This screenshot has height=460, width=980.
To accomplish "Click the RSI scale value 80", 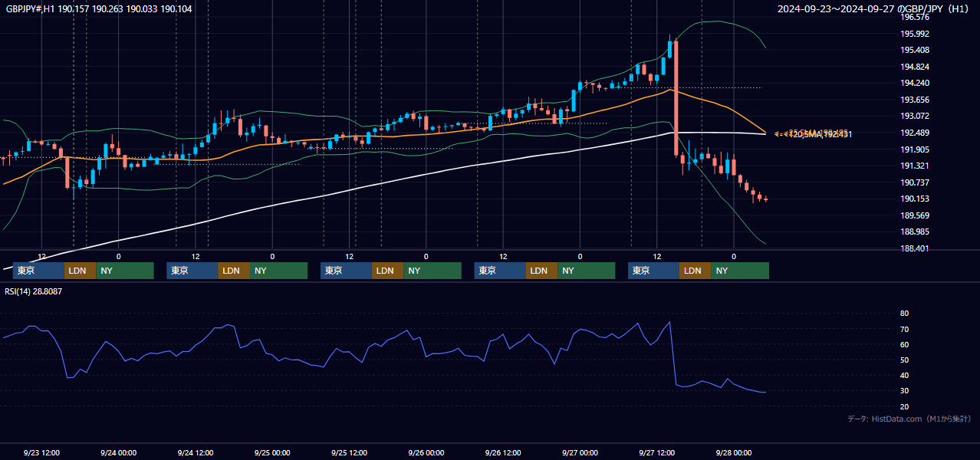I will (x=904, y=314).
